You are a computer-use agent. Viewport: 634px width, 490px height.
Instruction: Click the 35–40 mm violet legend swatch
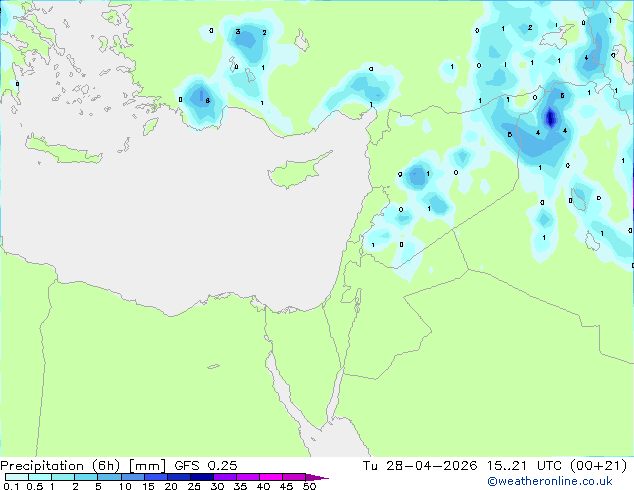pos(247,477)
